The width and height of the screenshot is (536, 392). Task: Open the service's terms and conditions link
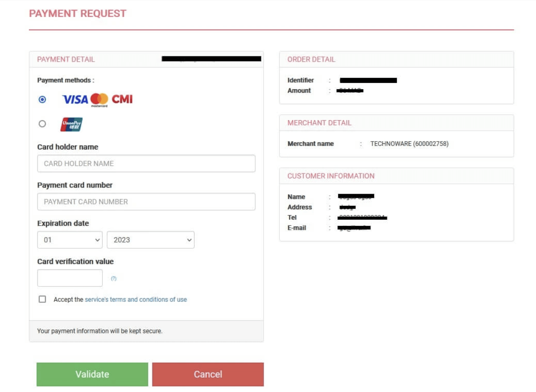(x=136, y=300)
